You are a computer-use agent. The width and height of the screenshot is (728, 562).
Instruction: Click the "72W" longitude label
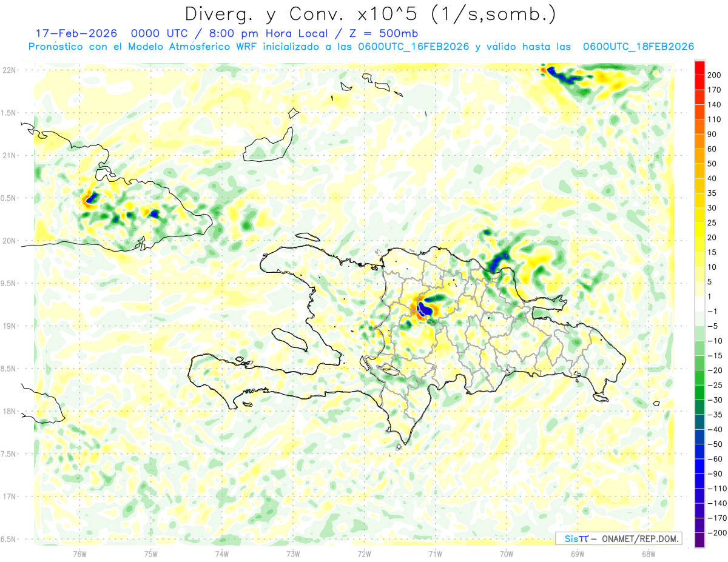pos(364,554)
